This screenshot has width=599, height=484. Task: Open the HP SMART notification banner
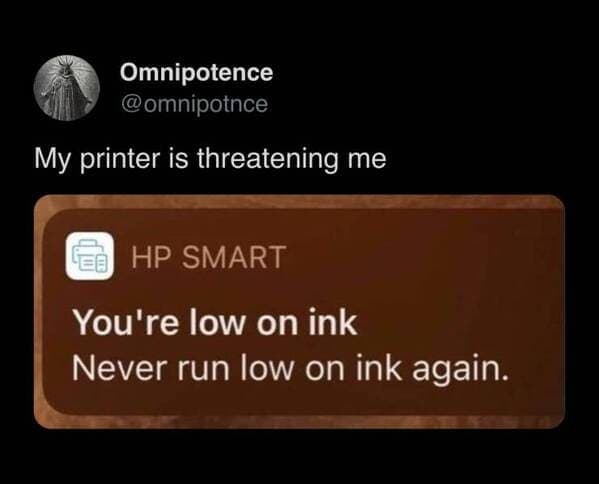click(x=300, y=311)
